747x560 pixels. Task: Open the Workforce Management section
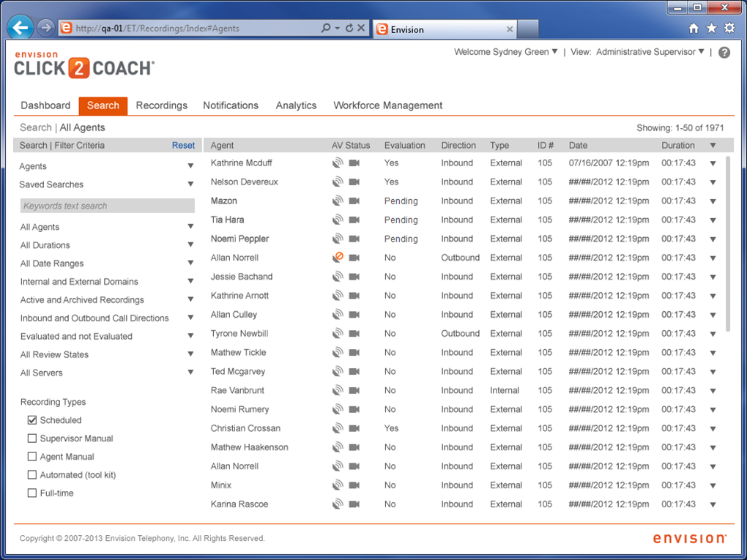[387, 105]
